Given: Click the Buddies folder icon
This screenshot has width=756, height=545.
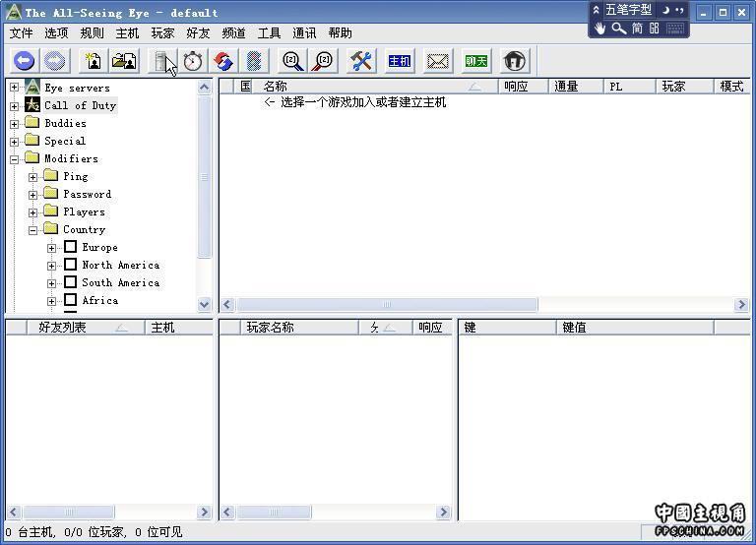Looking at the screenshot, I should pyautogui.click(x=32, y=122).
